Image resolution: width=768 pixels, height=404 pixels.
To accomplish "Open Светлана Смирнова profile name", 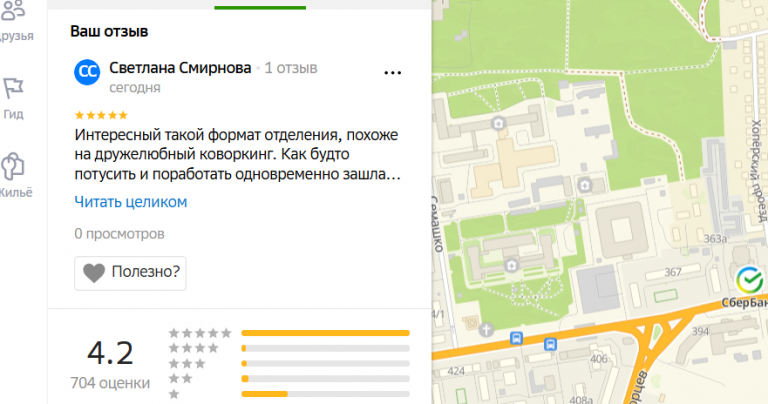I will coord(180,68).
